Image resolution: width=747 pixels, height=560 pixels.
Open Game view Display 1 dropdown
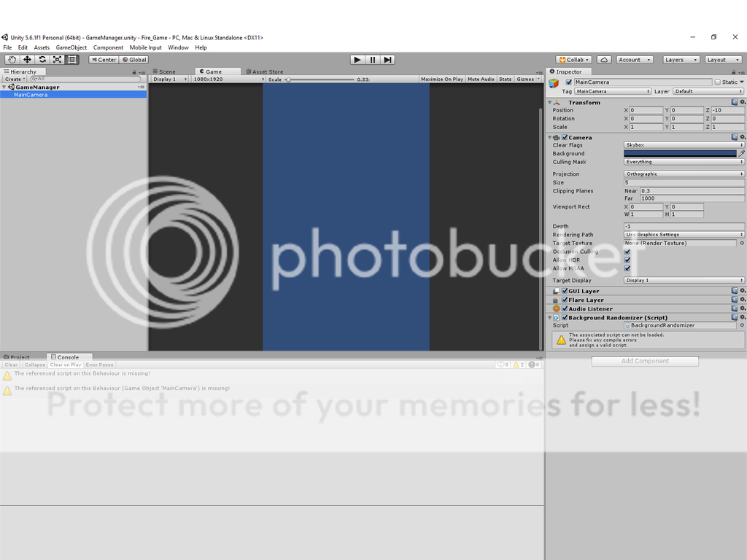coord(169,79)
